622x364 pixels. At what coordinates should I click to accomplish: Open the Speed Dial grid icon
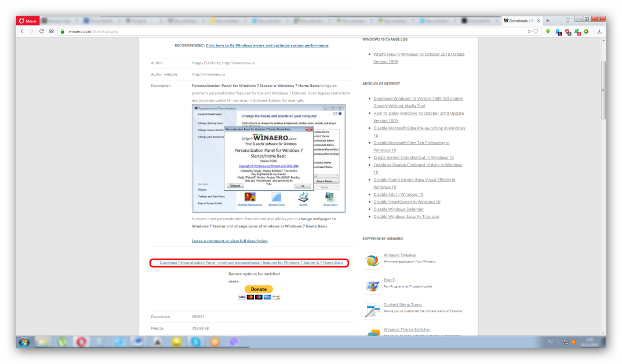(x=52, y=31)
